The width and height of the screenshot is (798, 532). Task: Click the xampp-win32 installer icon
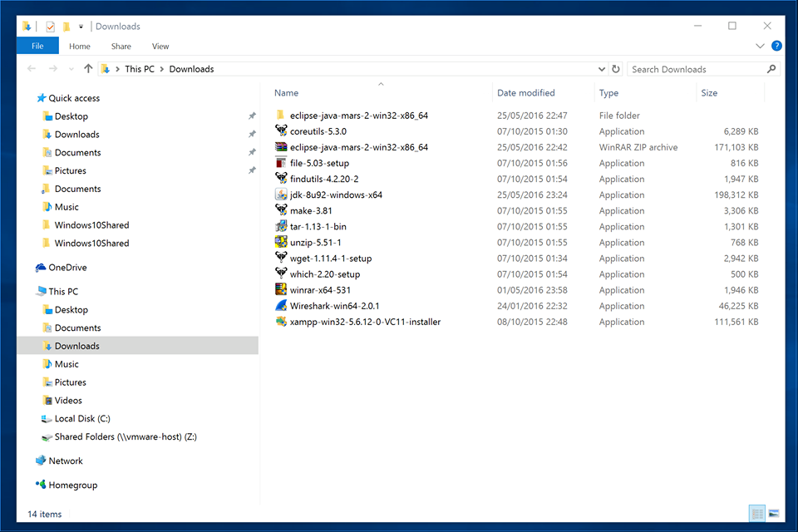click(281, 321)
